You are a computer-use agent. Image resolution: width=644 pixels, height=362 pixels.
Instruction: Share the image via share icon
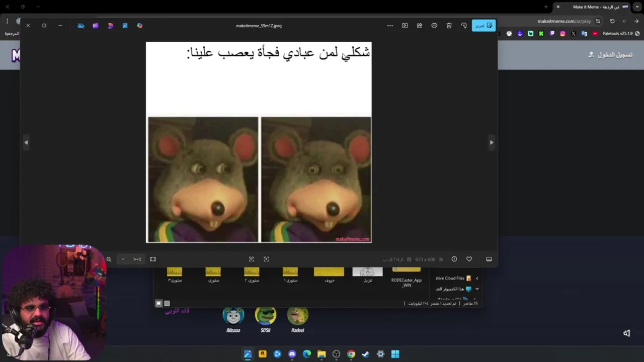click(420, 26)
